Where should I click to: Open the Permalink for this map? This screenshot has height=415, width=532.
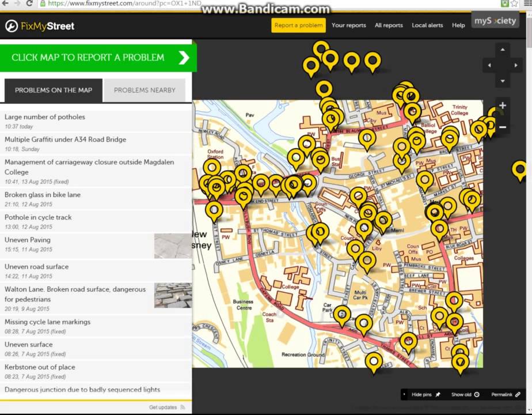point(506,395)
